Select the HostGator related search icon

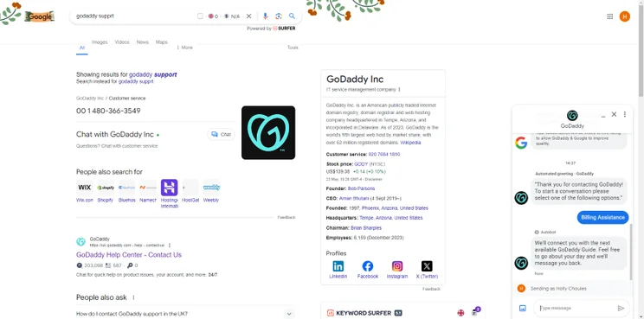point(190,188)
